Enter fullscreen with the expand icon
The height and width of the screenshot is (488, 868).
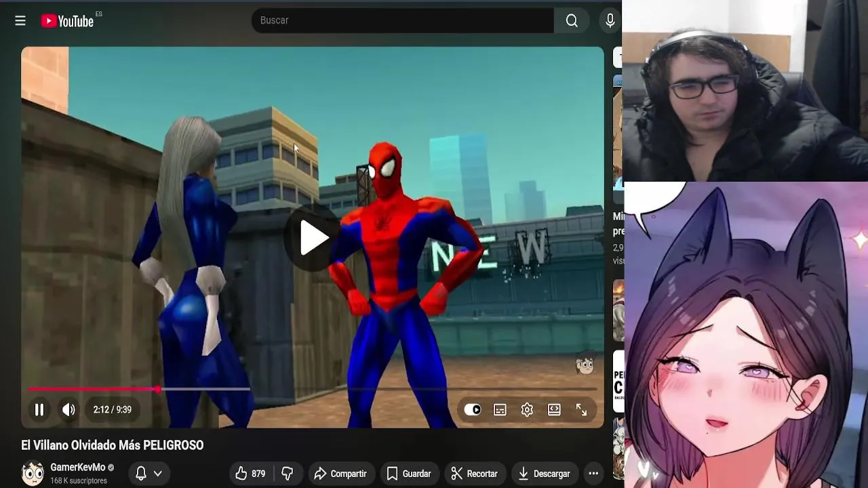[x=581, y=409]
